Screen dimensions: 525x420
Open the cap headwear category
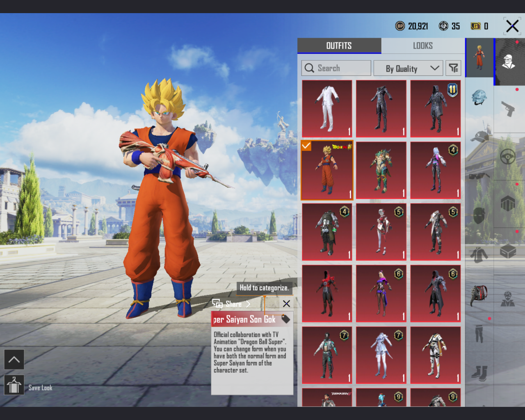479,137
